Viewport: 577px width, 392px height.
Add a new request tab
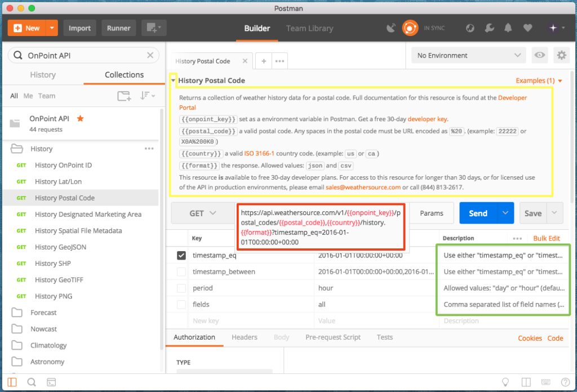(x=264, y=61)
